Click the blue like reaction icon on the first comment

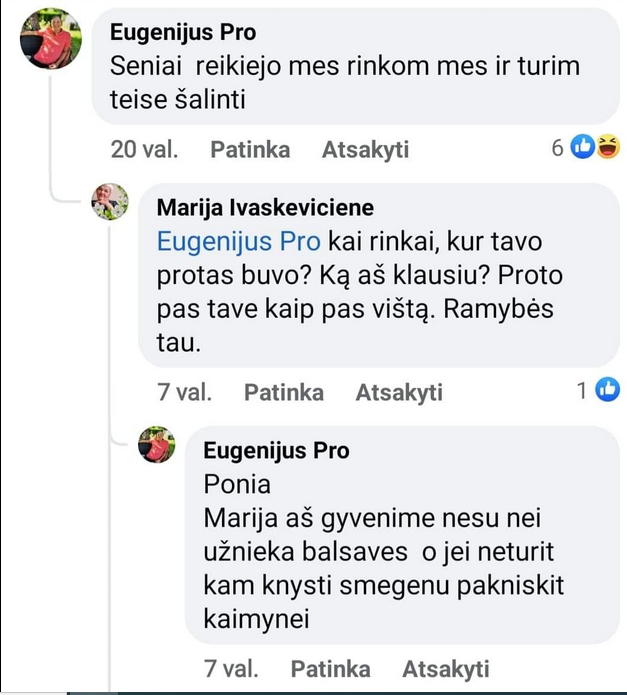[x=582, y=148]
